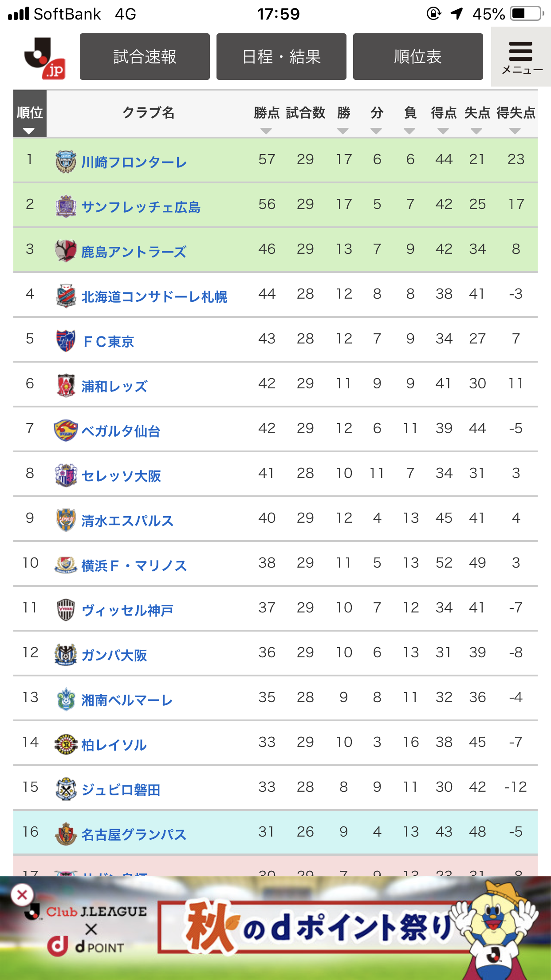Close the d POINT ad banner
This screenshot has height=980, width=551.
[x=22, y=895]
